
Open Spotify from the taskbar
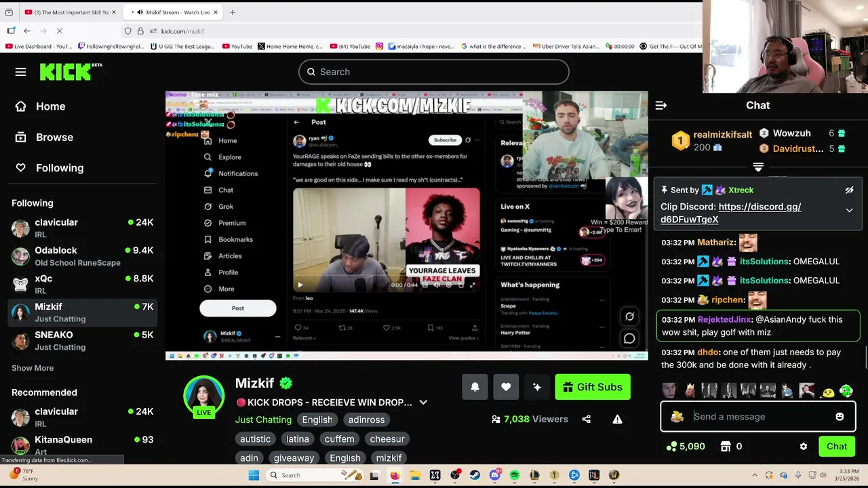click(515, 475)
